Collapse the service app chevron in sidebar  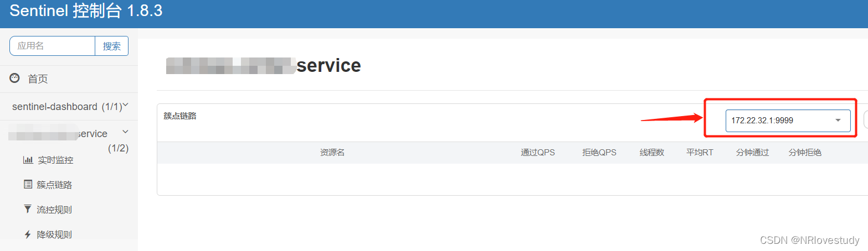125,132
